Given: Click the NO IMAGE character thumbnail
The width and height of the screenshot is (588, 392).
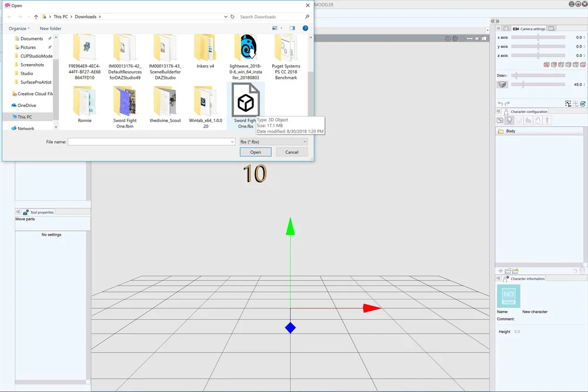Looking at the screenshot, I should pyautogui.click(x=509, y=296).
